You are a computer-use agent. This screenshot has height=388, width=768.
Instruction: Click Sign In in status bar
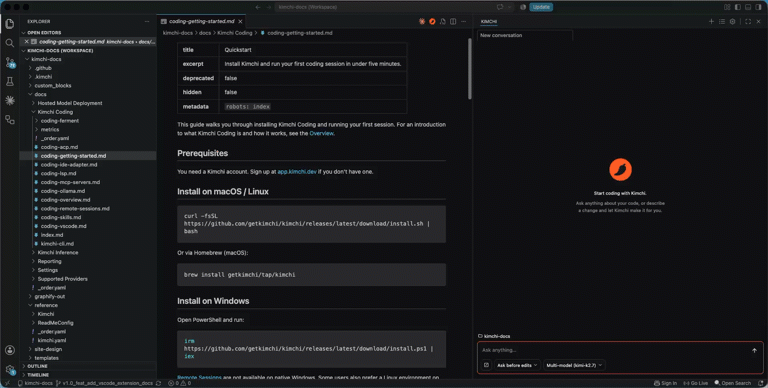pyautogui.click(x=665, y=383)
